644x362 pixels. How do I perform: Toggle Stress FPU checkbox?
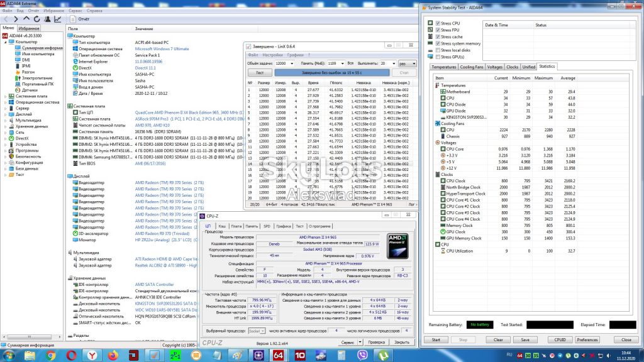click(x=438, y=30)
